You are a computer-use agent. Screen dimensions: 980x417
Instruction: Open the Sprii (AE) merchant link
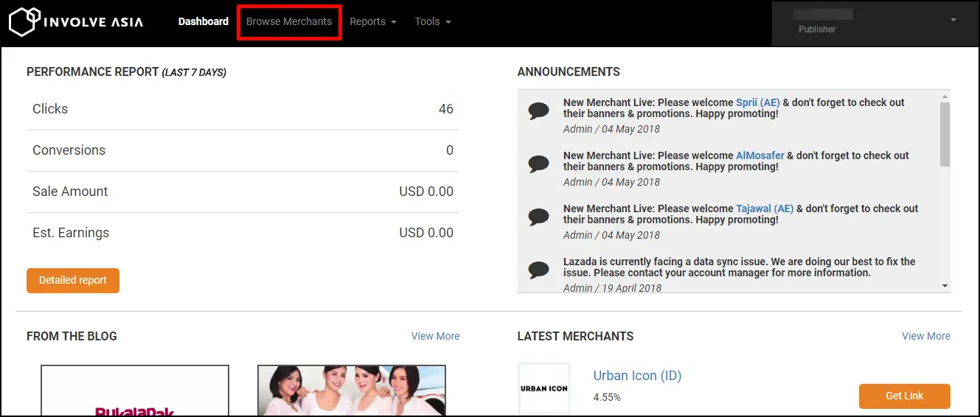(x=759, y=102)
